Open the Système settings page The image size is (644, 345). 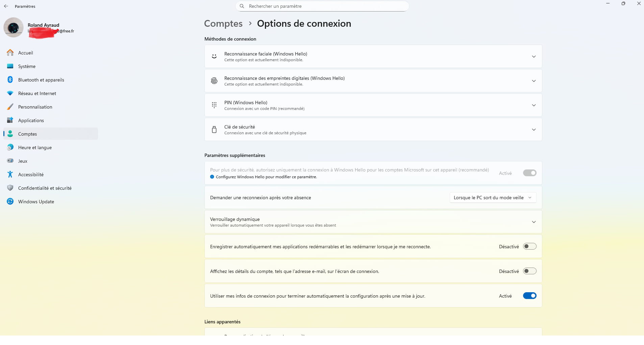[27, 66]
